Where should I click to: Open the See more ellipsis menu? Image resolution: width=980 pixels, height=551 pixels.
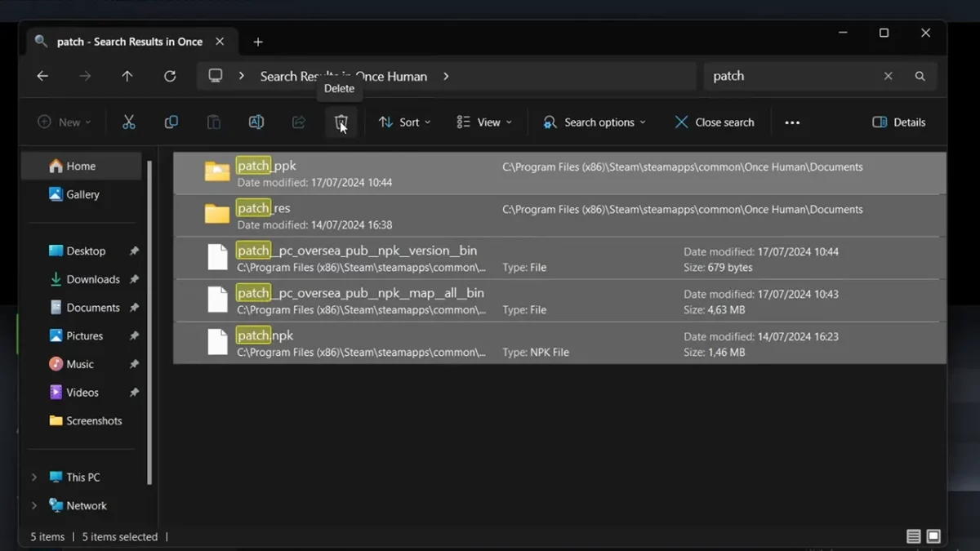[x=791, y=122]
